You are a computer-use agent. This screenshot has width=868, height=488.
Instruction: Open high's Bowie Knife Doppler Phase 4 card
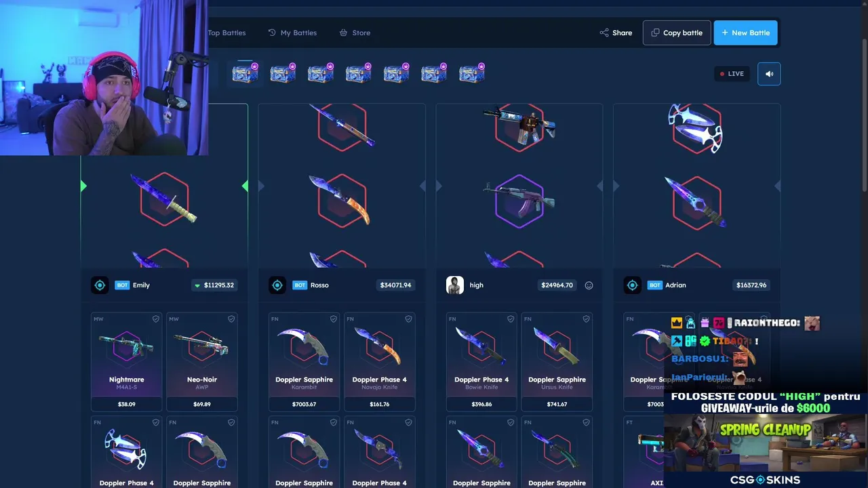(x=481, y=362)
